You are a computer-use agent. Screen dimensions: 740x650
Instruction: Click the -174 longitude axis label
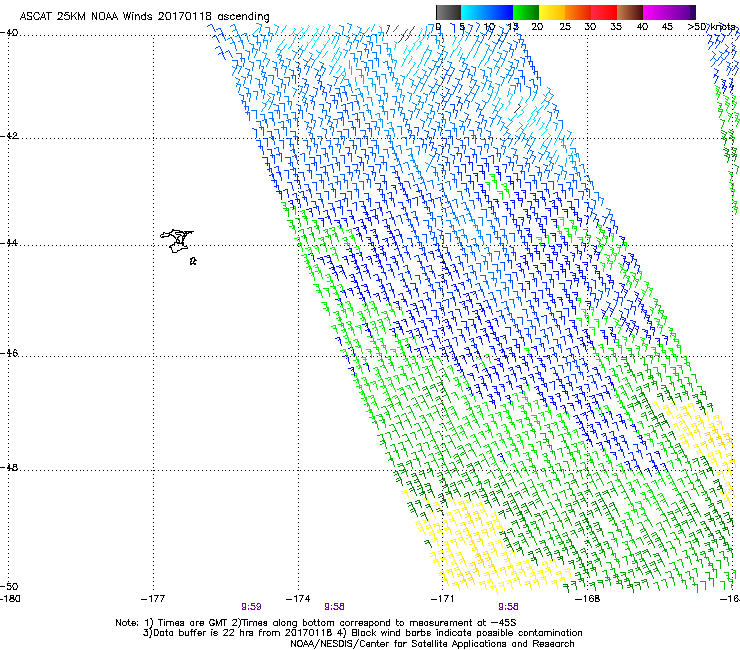298,599
